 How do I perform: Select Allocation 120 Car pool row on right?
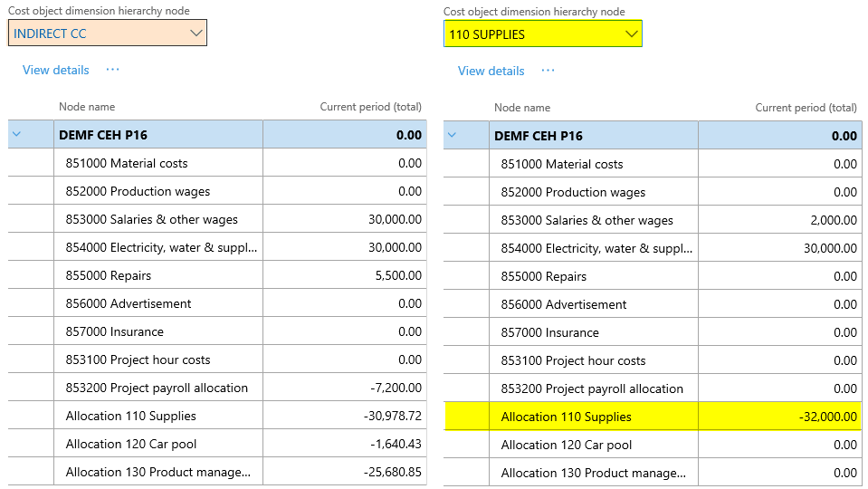(x=567, y=445)
